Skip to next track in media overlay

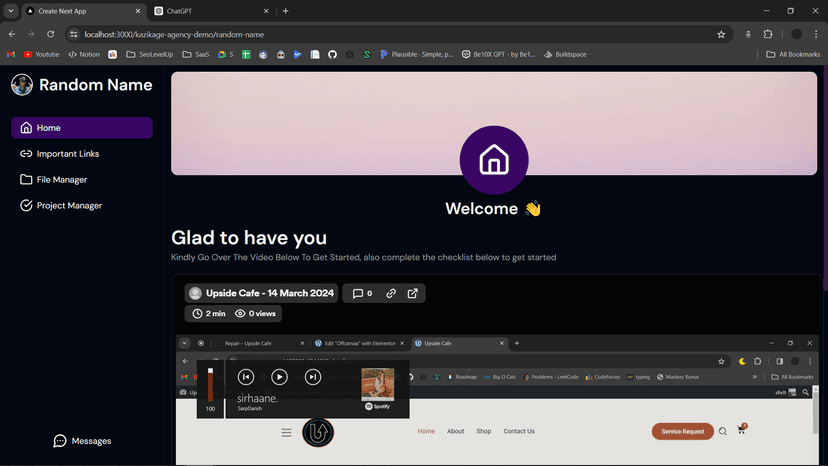313,377
